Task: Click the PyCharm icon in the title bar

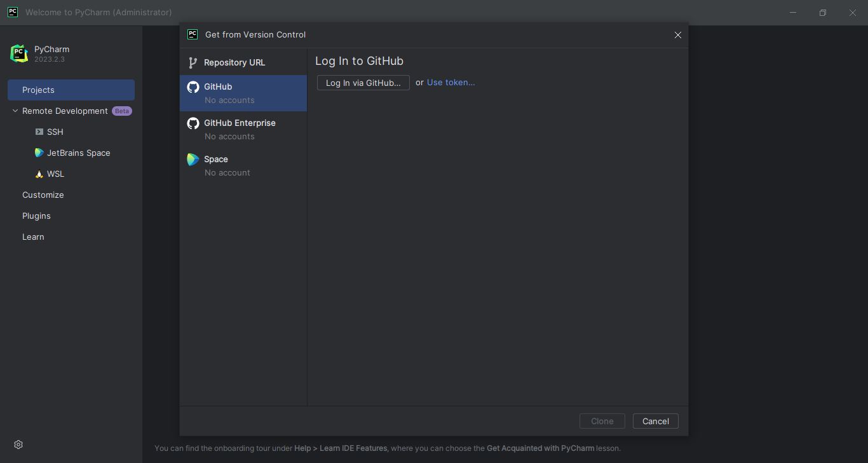Action: click(12, 12)
